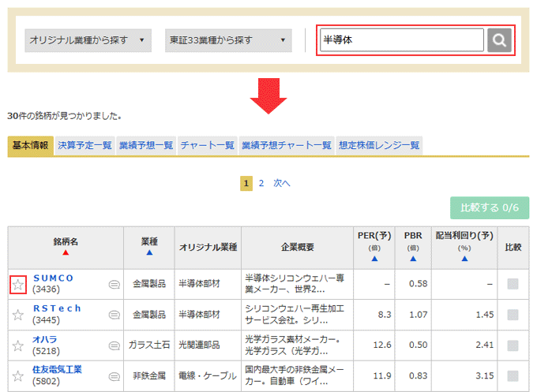Switch to the 想定株価レンジ一覧 tab
This screenshot has height=392, width=537.
point(379,145)
